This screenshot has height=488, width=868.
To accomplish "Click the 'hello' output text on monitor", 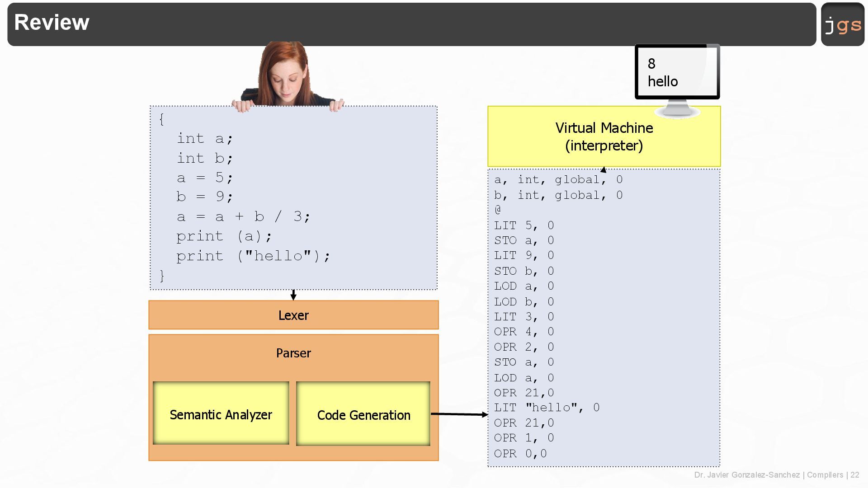I will coord(663,82).
